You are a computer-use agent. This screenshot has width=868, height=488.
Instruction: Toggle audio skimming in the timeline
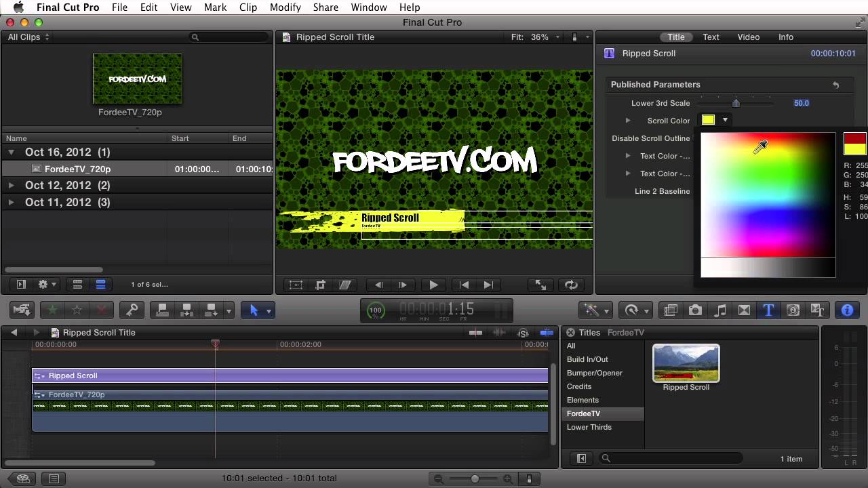point(500,333)
